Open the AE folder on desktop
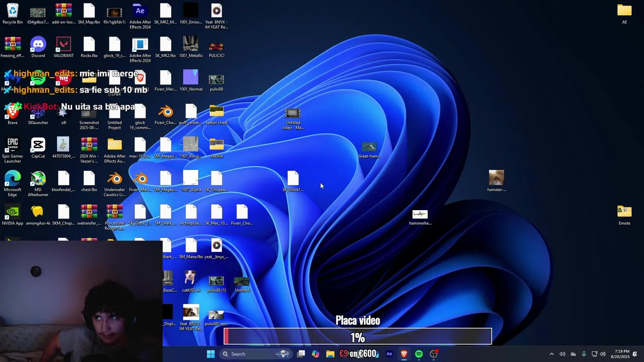The height and width of the screenshot is (362, 644). 624,14
